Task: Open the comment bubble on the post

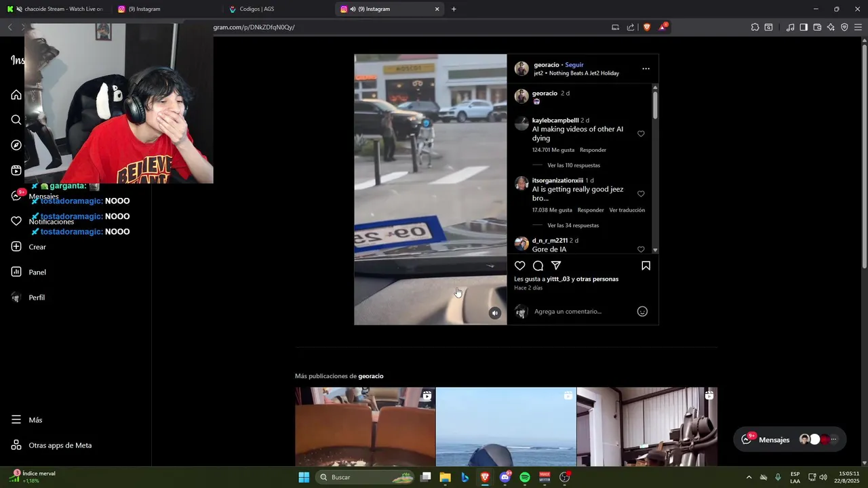Action: (x=538, y=266)
